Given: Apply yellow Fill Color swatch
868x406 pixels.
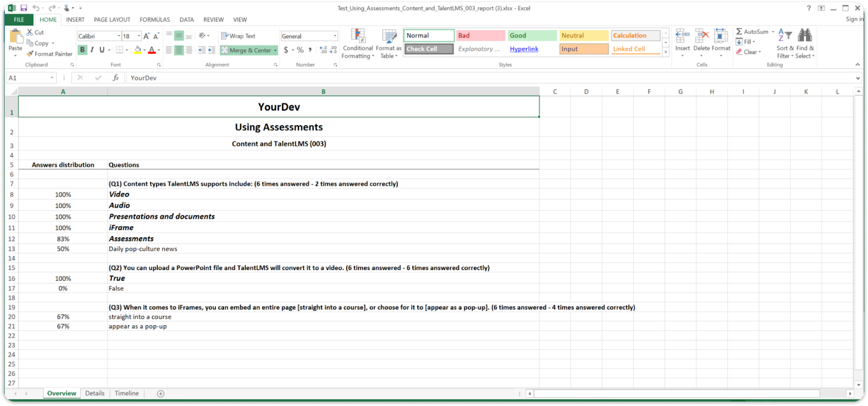Looking at the screenshot, I should click(138, 50).
